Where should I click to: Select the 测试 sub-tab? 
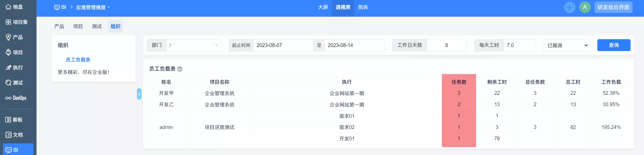[x=97, y=26]
